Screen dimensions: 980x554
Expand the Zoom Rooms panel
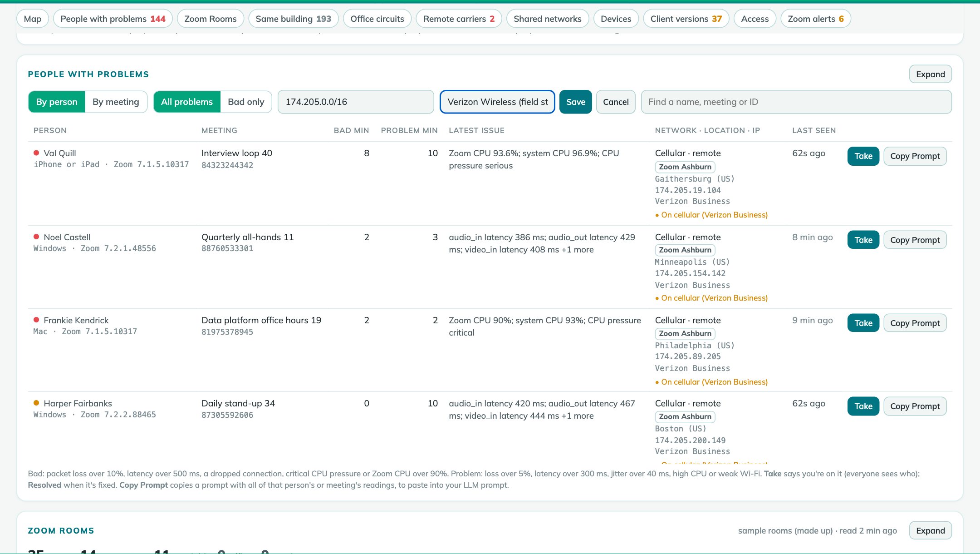click(x=930, y=530)
